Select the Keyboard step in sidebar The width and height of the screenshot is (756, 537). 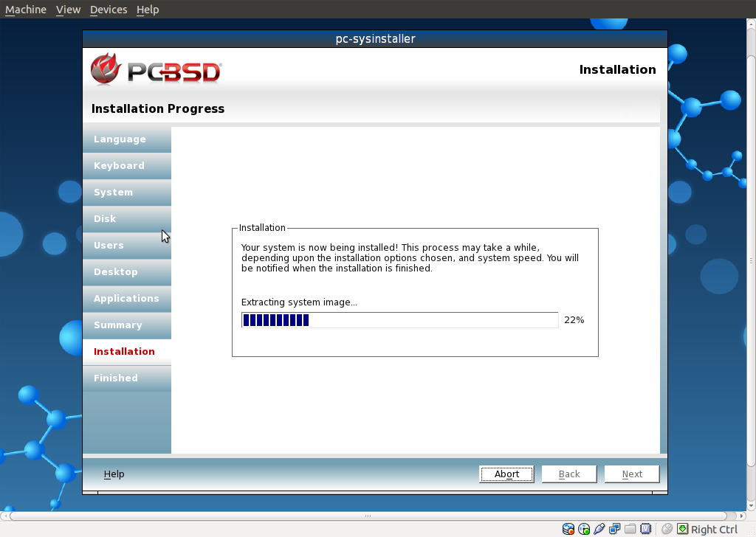(x=127, y=166)
